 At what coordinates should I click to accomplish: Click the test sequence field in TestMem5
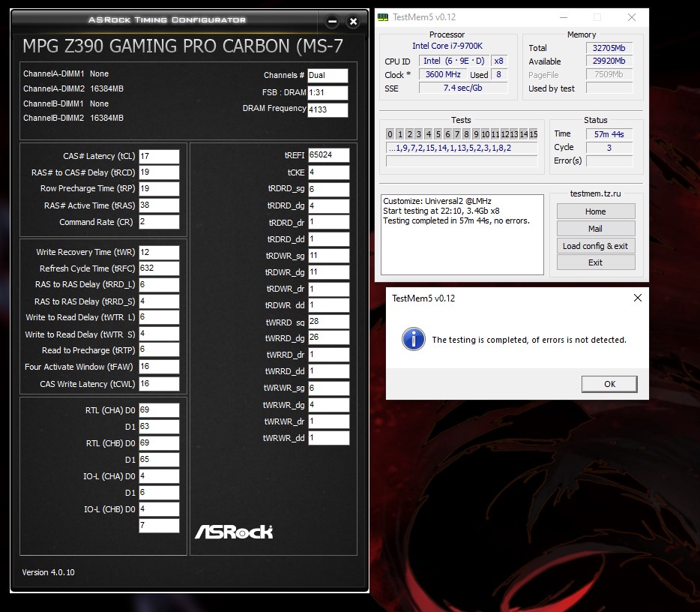pos(462,148)
